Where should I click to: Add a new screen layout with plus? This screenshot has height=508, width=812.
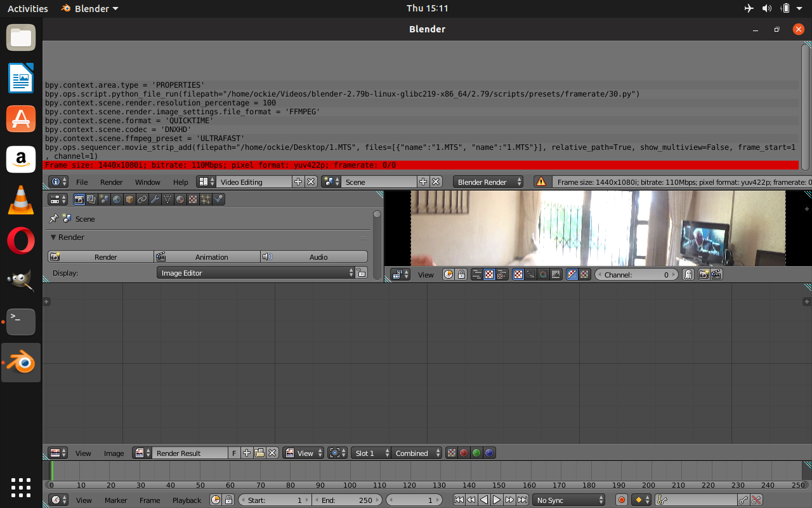(298, 182)
